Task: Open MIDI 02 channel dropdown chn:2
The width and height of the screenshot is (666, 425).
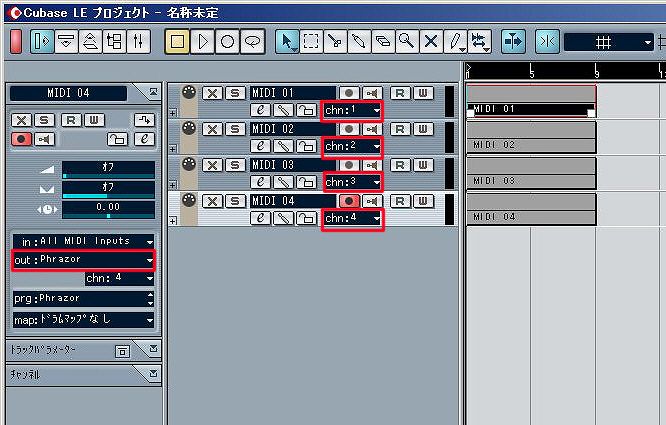Action: tap(352, 146)
